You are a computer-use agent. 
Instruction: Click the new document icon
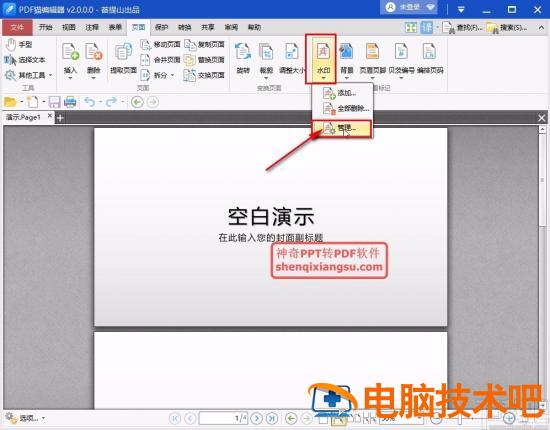(x=33, y=102)
